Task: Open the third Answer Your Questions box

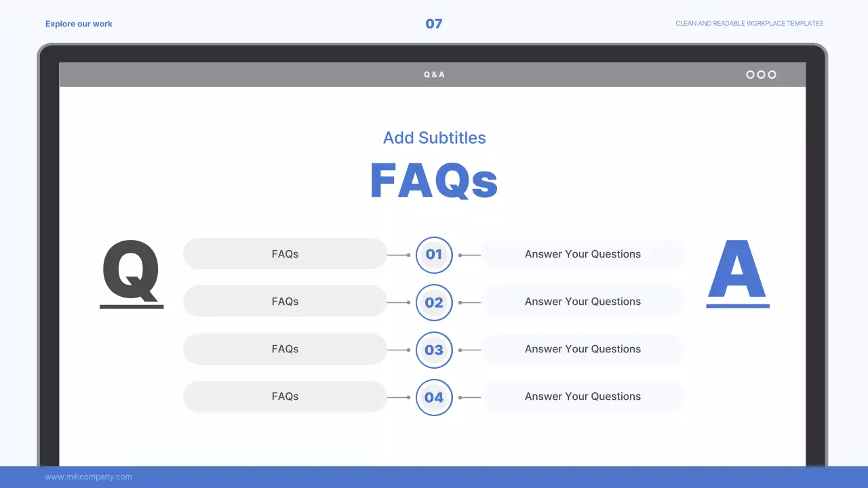Action: 583,349
